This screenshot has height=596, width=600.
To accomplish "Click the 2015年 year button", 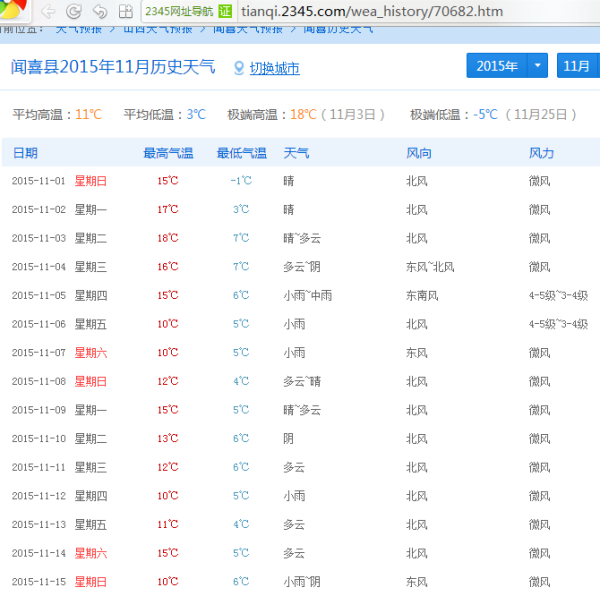I will [x=497, y=66].
